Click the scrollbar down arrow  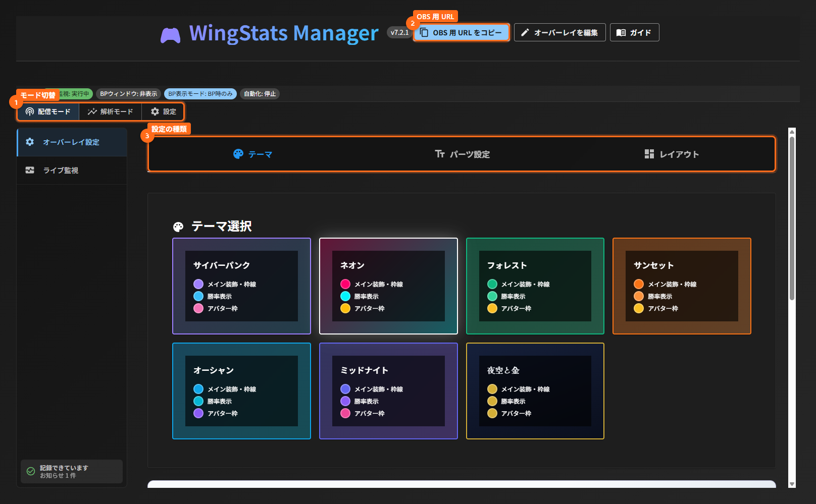click(792, 484)
